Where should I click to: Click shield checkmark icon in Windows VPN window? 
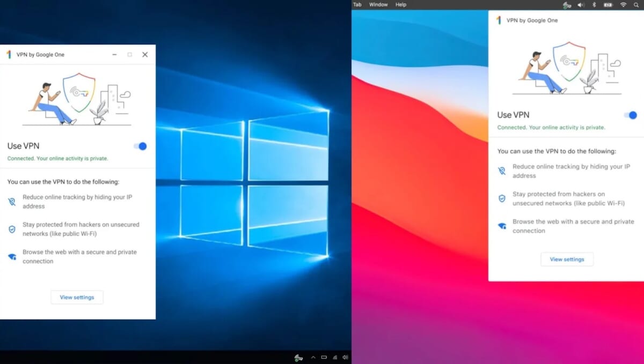pyautogui.click(x=12, y=229)
